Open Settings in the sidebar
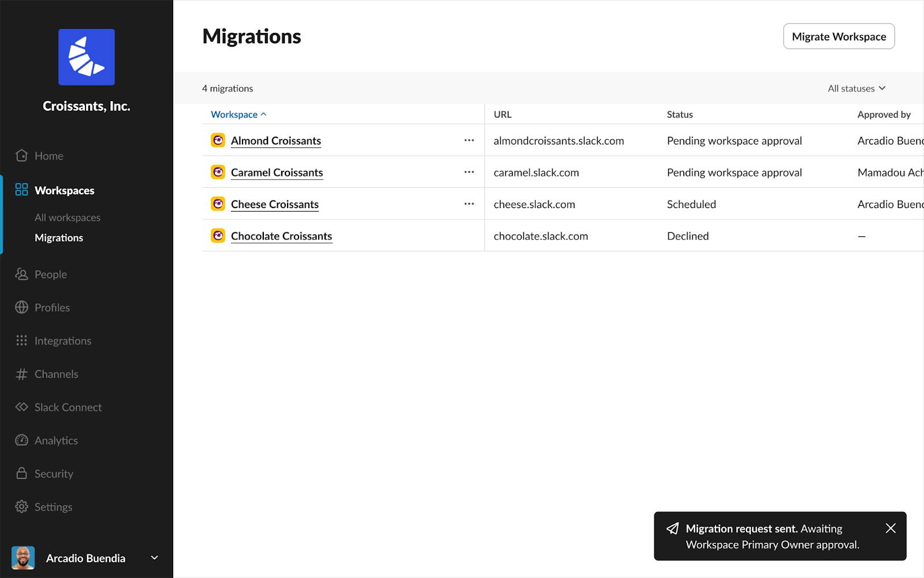The width and height of the screenshot is (924, 578). point(53,507)
